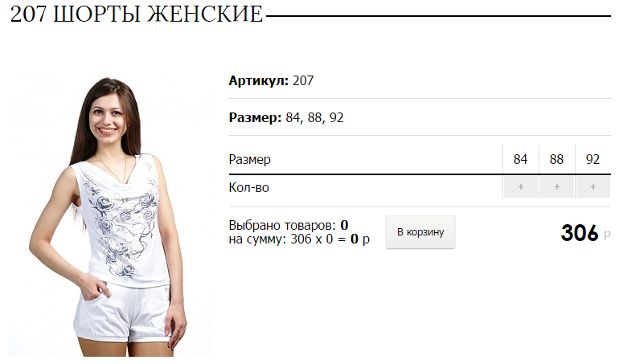Click the bold Артикул label
Screen dimensions: 619x364
(x=259, y=80)
